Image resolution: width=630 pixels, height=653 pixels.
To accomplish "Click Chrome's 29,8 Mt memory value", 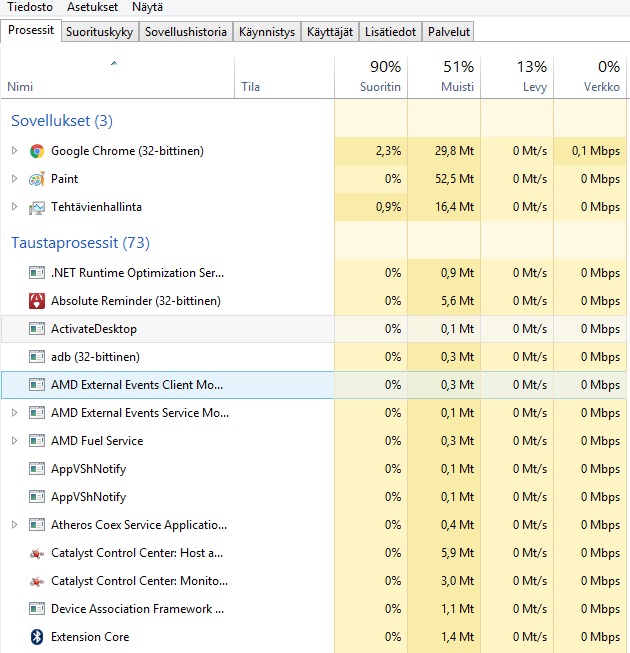I will pyautogui.click(x=454, y=151).
